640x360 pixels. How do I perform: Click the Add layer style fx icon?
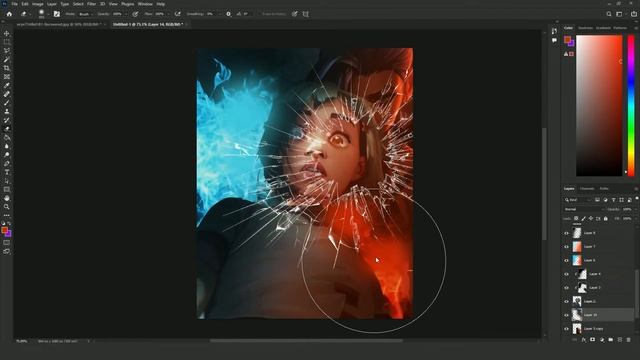click(584, 340)
